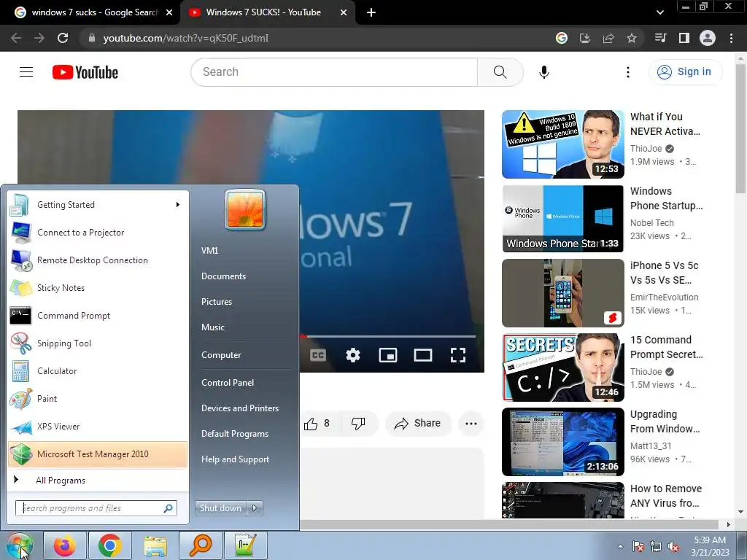Open Microsoft Test Manager 2010
Screen dimensions: 747x560
click(98, 454)
